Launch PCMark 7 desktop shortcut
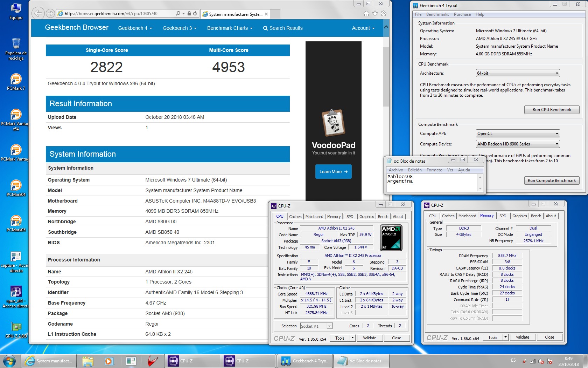 click(16, 82)
